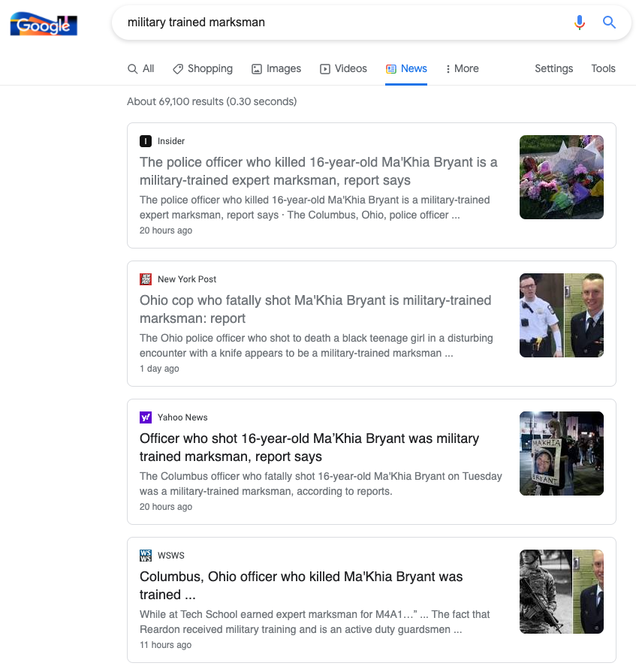This screenshot has height=672, width=636.
Task: Expand the More search options menu
Action: 462,68
